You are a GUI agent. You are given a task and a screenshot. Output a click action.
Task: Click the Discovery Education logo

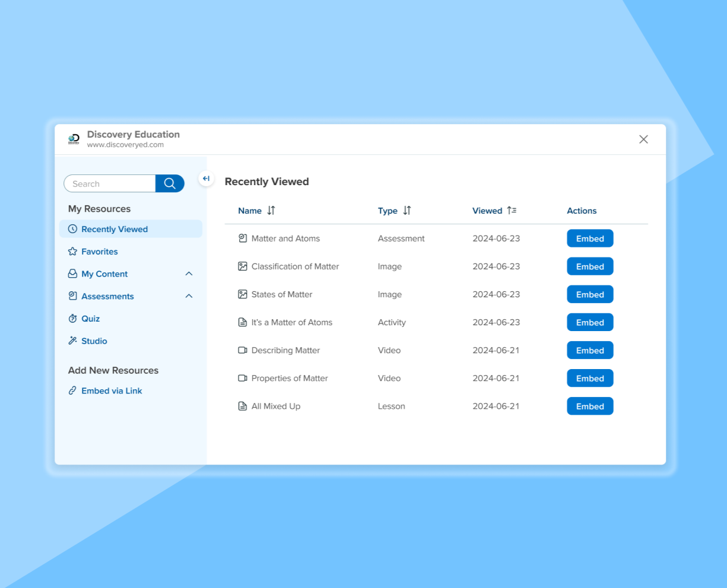(74, 139)
